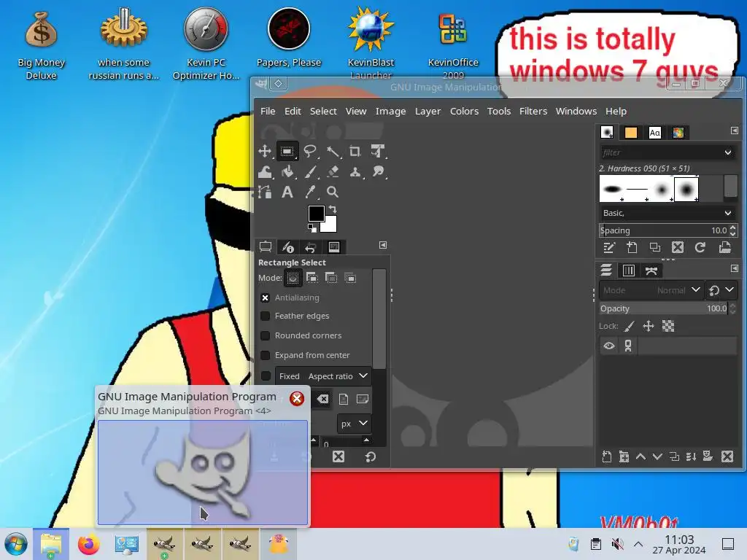Switch to the Fonts tab
This screenshot has height=560, width=747.
point(655,133)
